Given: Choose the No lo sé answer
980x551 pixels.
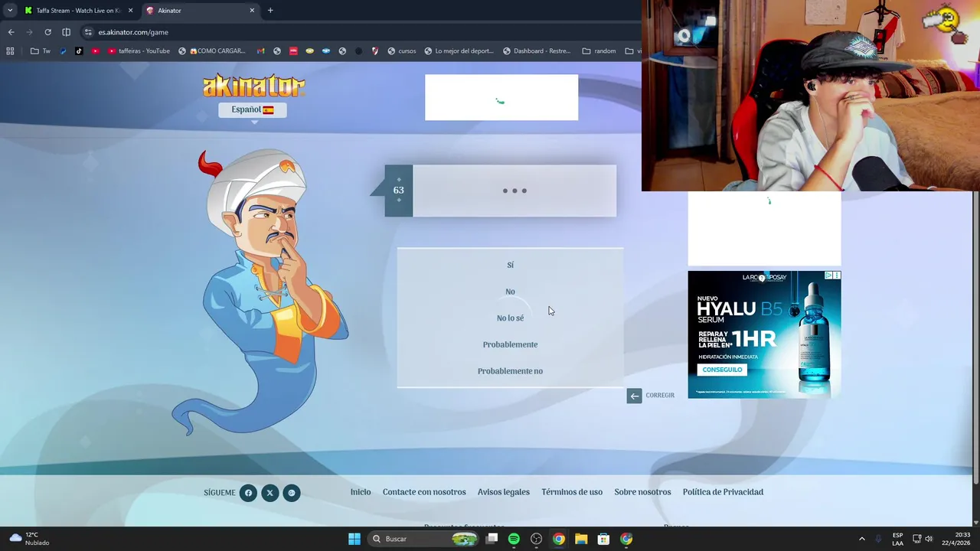Looking at the screenshot, I should (x=510, y=318).
